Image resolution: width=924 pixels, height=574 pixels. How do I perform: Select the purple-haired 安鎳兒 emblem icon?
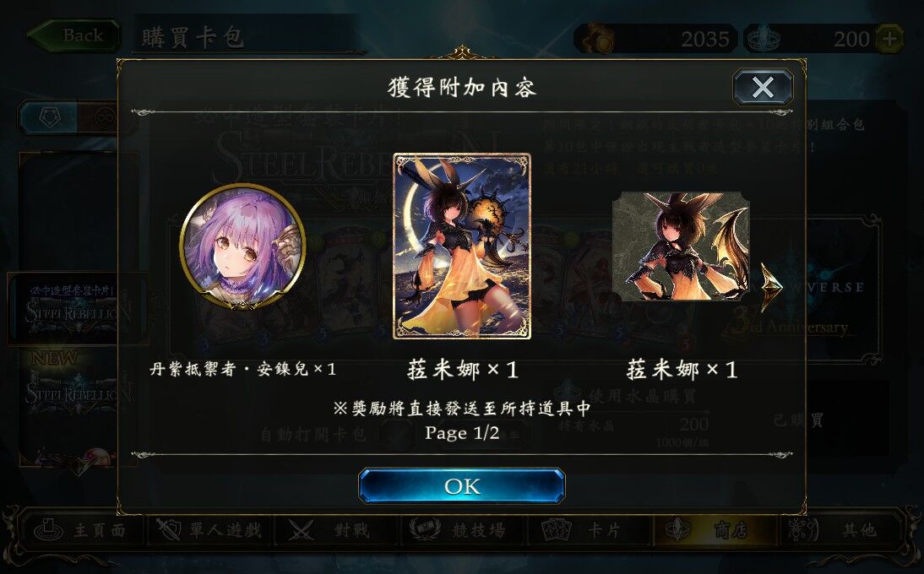click(242, 246)
